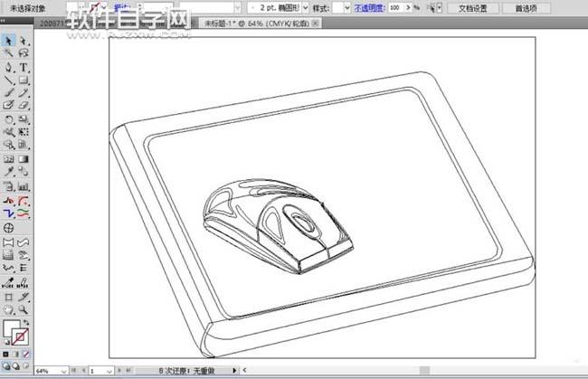Choose the Blob Brush tool
Viewport: 588px width, 379px height.
tap(8, 105)
